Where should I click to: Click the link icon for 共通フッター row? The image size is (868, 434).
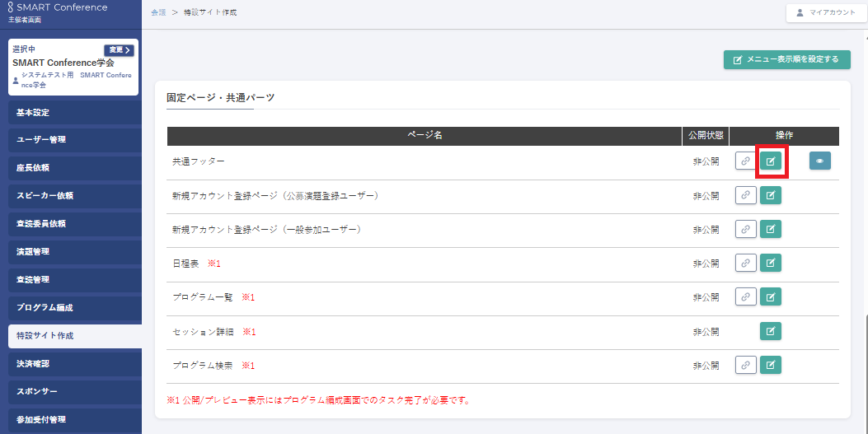pos(745,161)
